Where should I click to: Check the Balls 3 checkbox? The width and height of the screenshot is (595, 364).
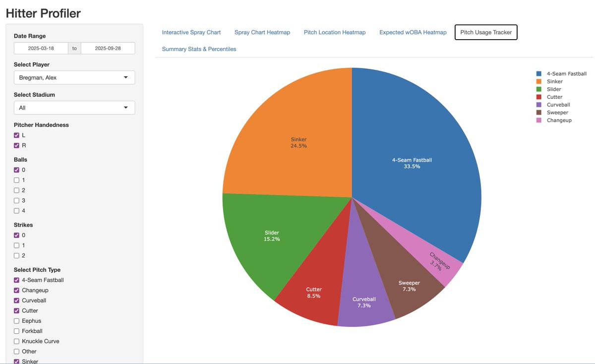(x=16, y=201)
